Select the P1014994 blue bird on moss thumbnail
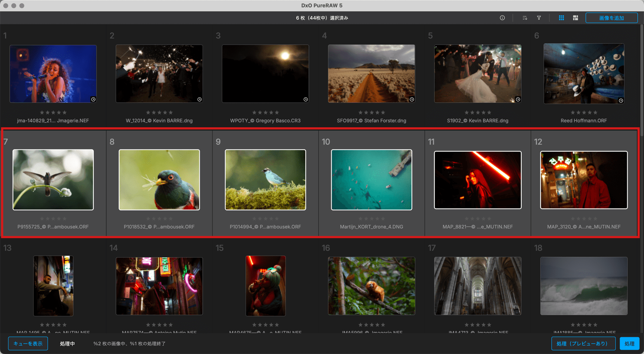 pyautogui.click(x=265, y=180)
